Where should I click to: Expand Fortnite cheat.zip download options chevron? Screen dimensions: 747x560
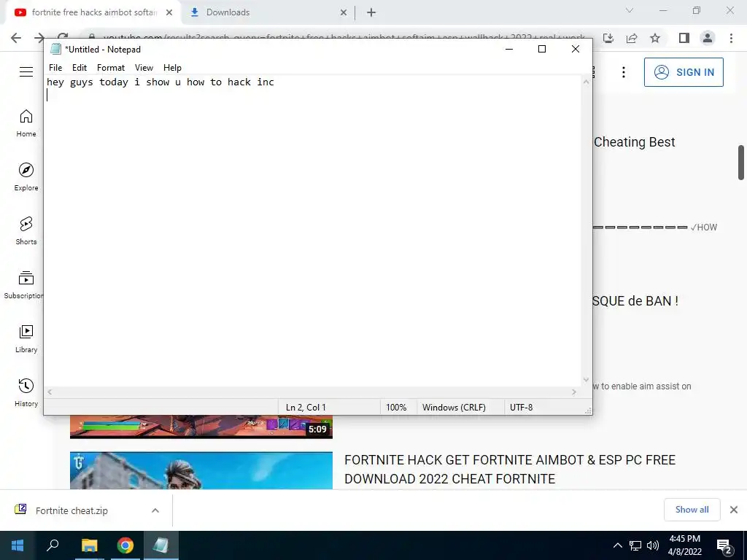point(155,510)
